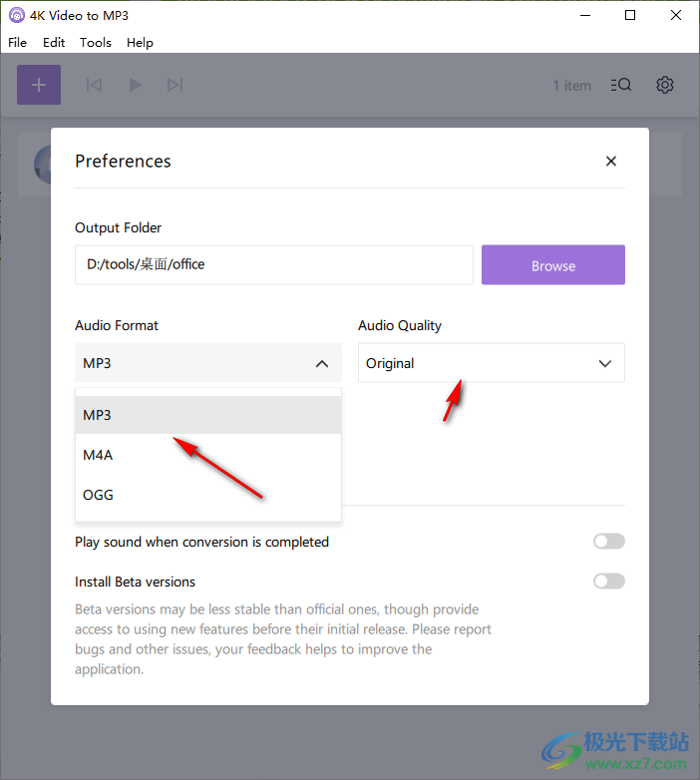
Task: Choose M4A from the format list
Action: click(208, 455)
